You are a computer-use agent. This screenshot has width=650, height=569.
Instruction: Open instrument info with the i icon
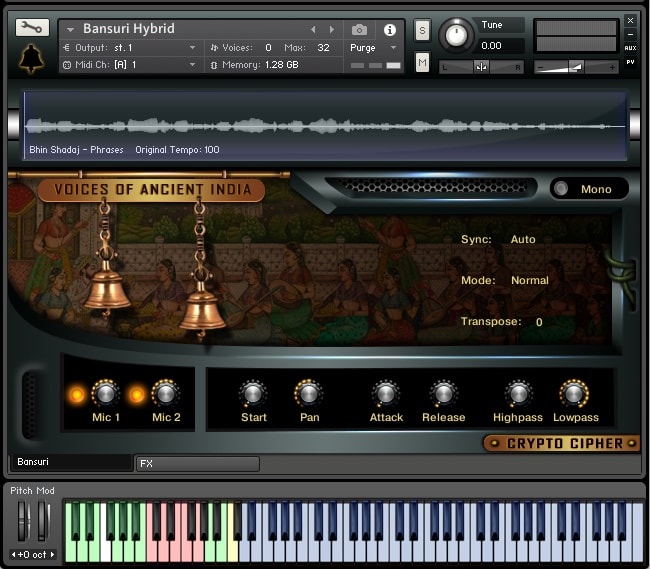tap(389, 30)
